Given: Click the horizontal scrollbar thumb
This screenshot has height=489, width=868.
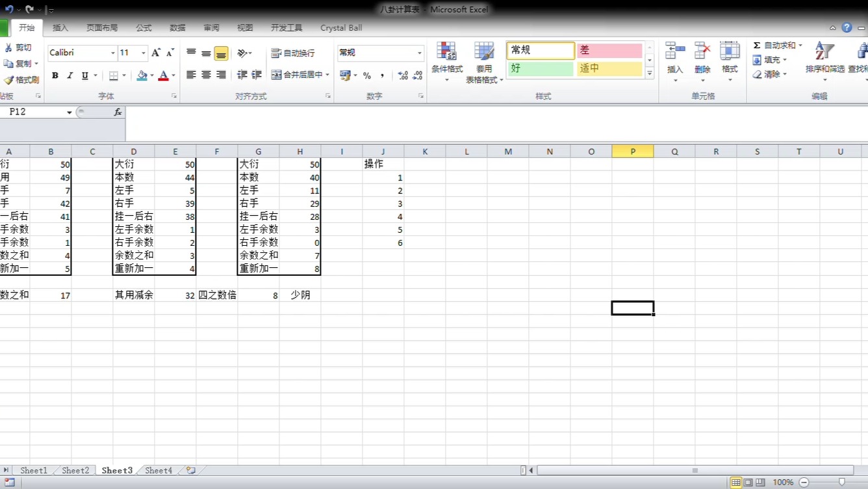Looking at the screenshot, I should [x=695, y=470].
